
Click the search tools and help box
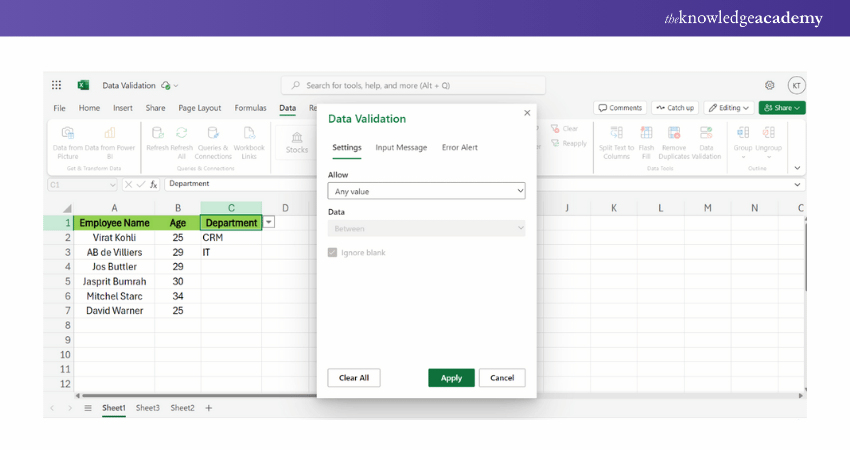pyautogui.click(x=413, y=86)
